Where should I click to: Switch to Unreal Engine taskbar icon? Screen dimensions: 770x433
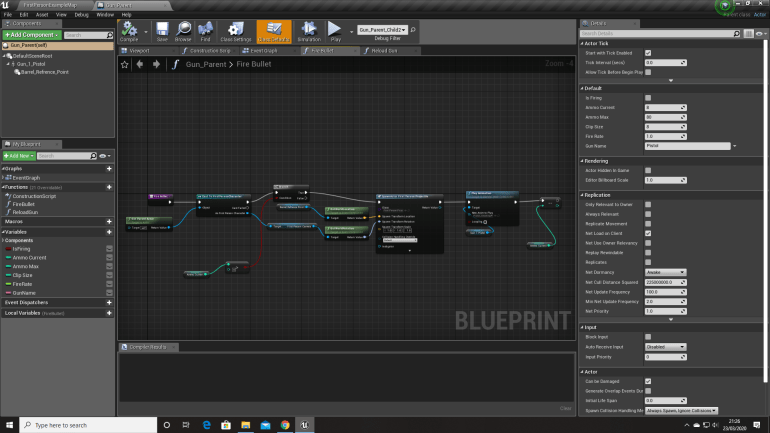pyautogui.click(x=304, y=425)
